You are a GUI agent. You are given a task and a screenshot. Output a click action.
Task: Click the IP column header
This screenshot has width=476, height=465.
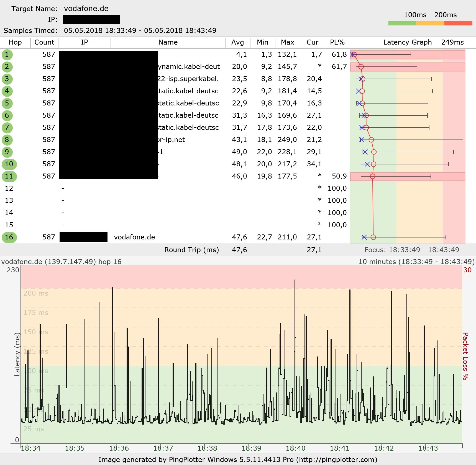[85, 42]
